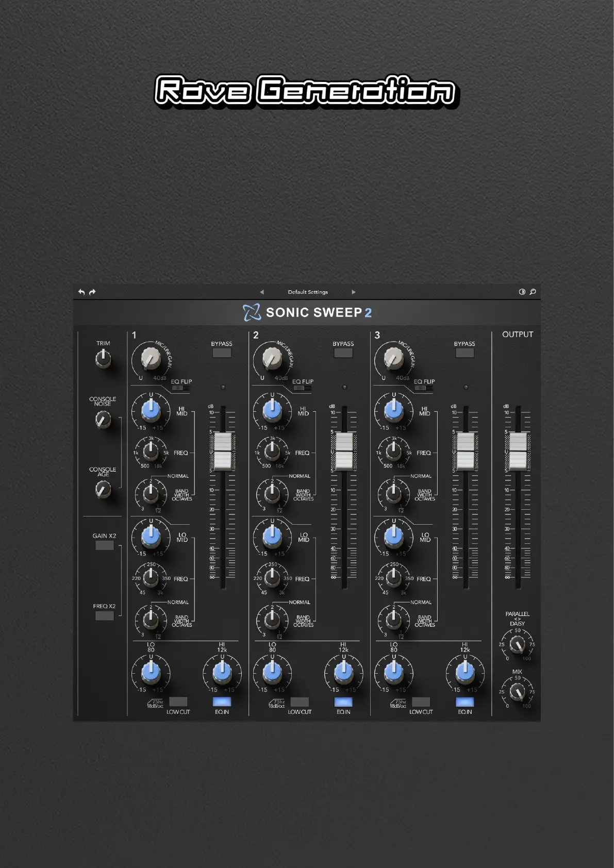Image resolution: width=614 pixels, height=868 pixels.
Task: Click the contrast theme icon
Action: [522, 292]
